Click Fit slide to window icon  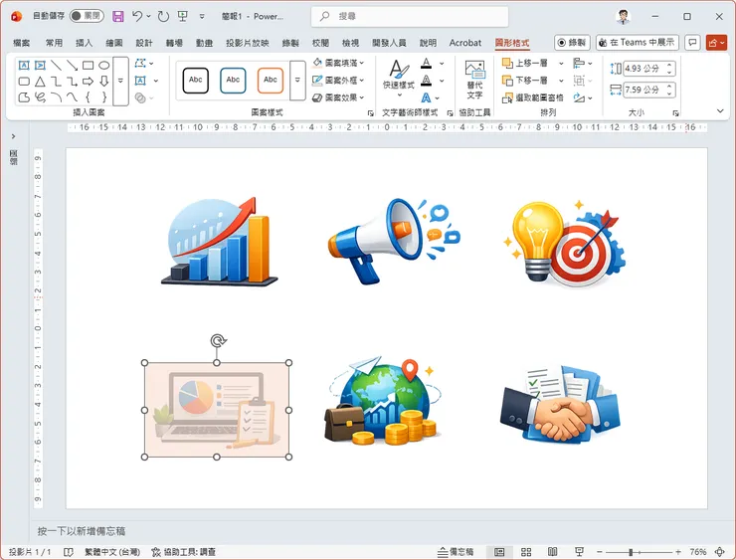click(719, 552)
